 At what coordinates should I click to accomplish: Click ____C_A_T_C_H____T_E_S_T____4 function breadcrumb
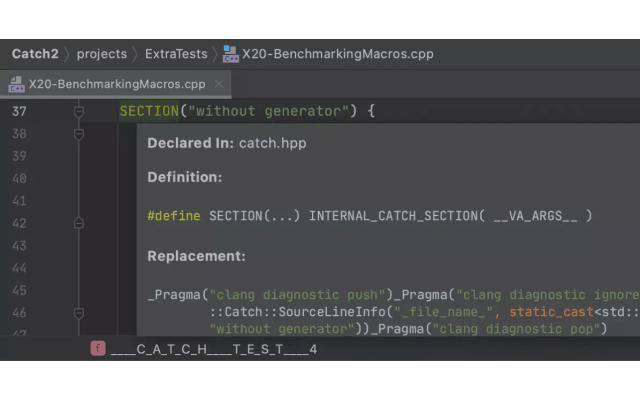tap(213, 349)
